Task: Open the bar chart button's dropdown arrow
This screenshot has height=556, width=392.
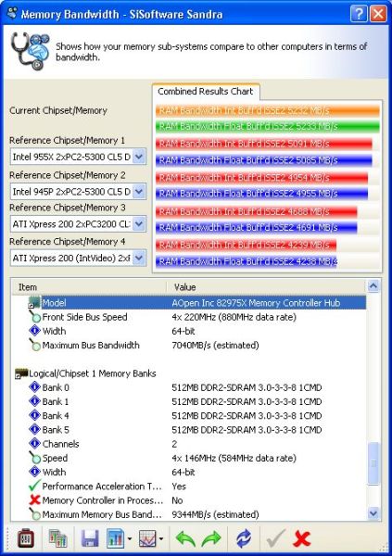Action: pos(129,539)
